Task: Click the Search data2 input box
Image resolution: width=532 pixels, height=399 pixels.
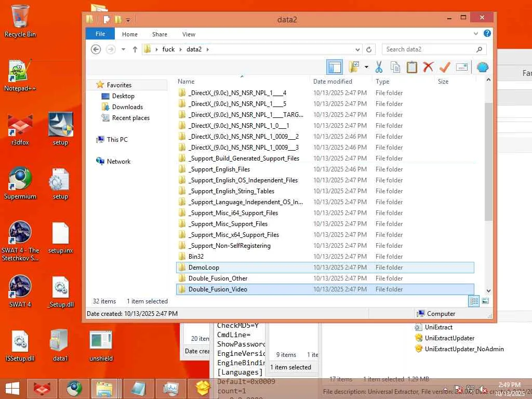Action: [429, 49]
